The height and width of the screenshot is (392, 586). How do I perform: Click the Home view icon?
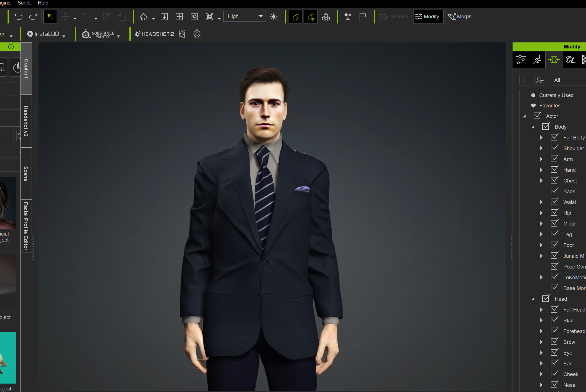[143, 17]
